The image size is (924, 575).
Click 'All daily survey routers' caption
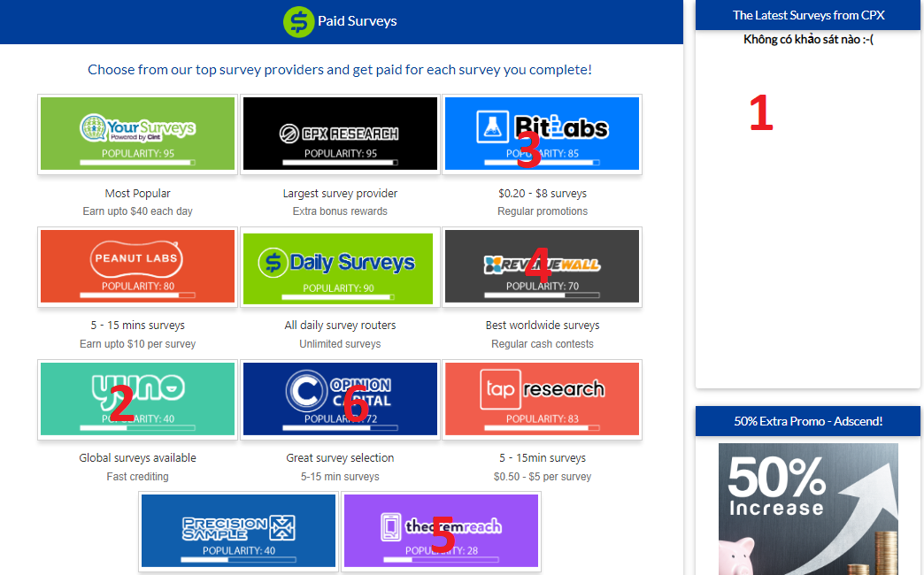point(340,326)
